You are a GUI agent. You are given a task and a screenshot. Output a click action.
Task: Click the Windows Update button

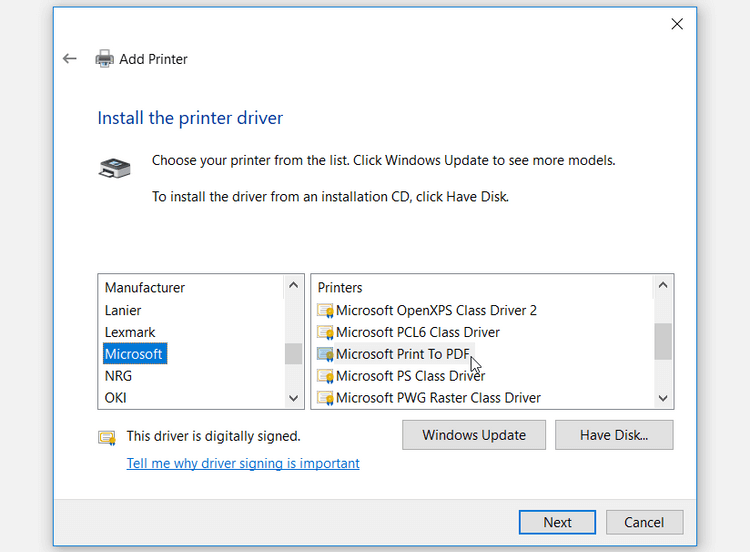click(x=474, y=435)
